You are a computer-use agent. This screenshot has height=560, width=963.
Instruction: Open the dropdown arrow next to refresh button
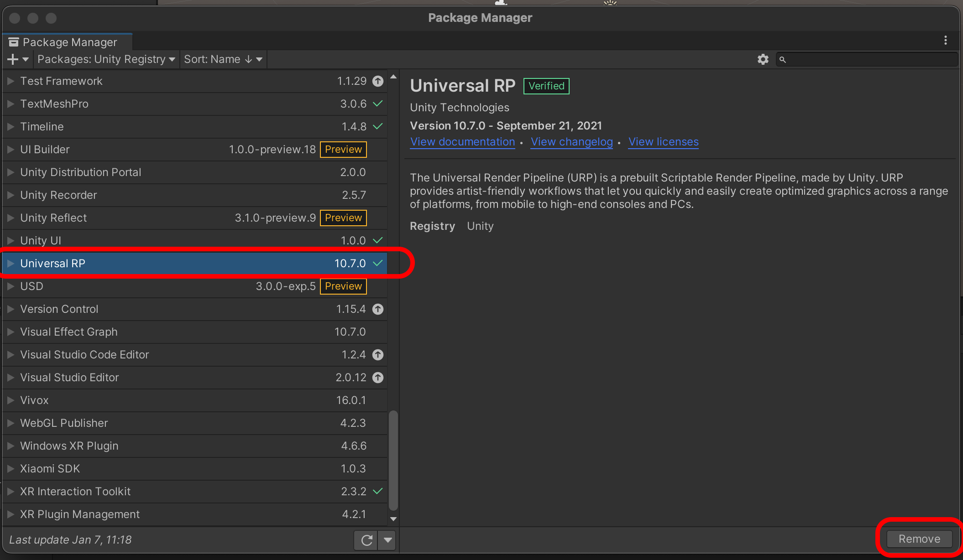point(387,540)
